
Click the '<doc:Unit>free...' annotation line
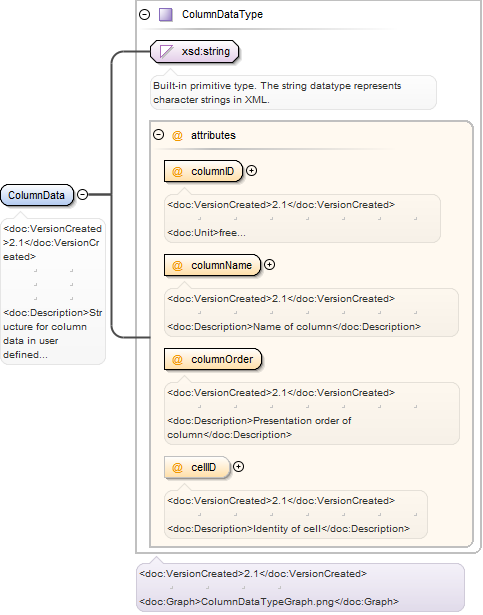click(206, 233)
